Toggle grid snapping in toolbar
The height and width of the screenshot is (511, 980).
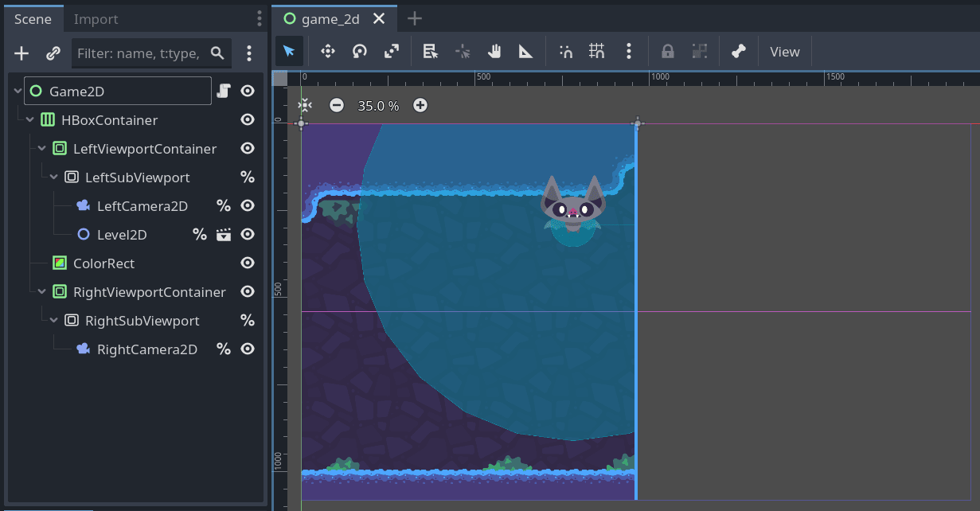click(597, 52)
